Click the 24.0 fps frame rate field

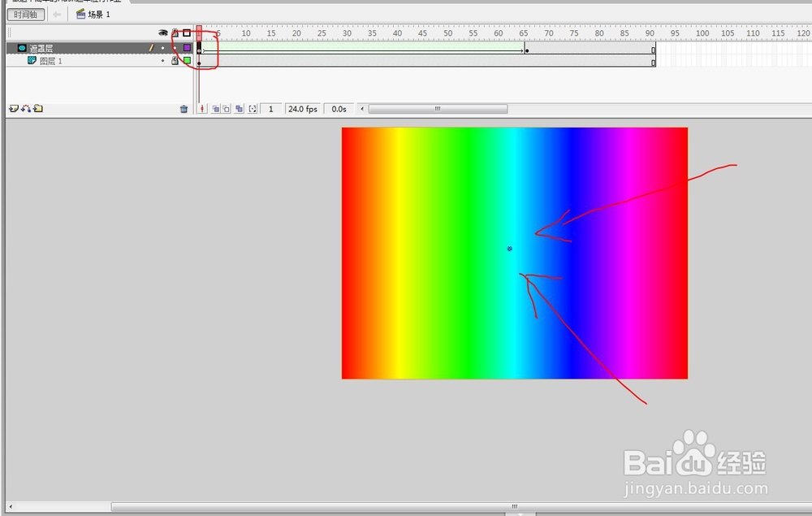pyautogui.click(x=303, y=109)
